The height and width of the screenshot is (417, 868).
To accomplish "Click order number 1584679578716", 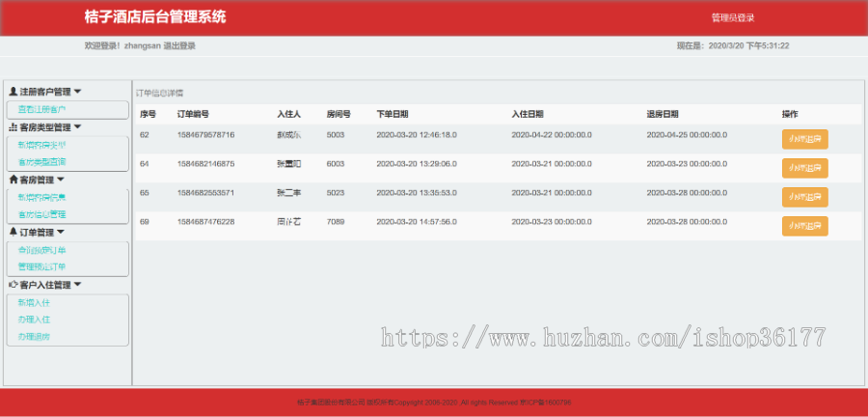I will (205, 134).
